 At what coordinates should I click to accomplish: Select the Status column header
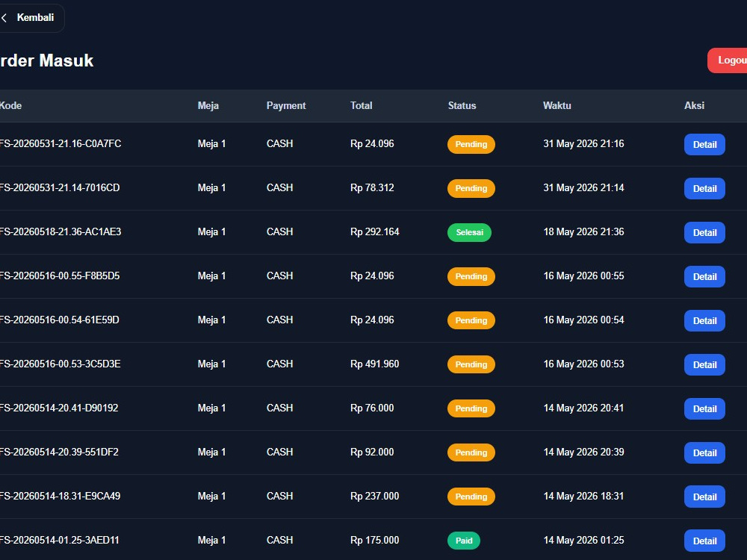click(x=462, y=106)
